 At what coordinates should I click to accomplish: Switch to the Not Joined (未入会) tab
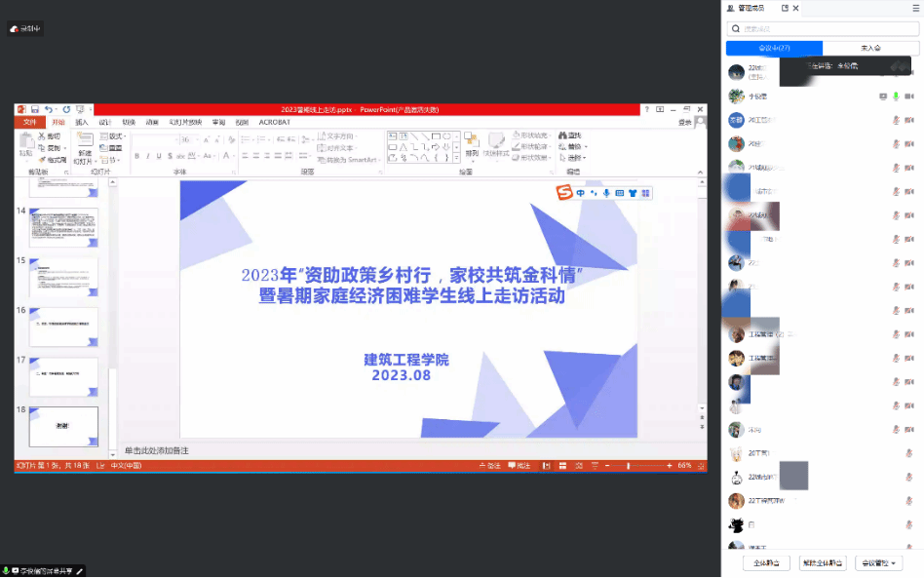[870, 48]
